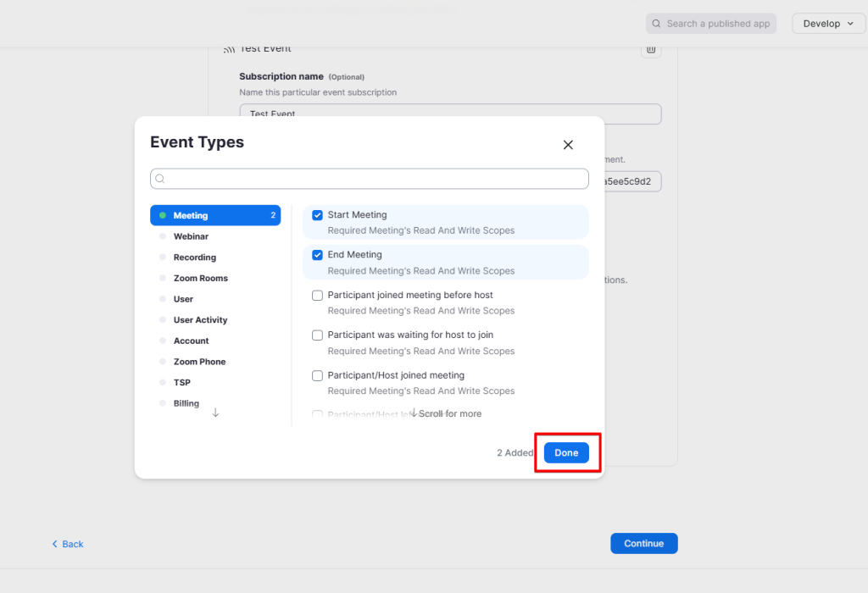Select the Webinar event category
The width and height of the screenshot is (868, 593).
(191, 236)
